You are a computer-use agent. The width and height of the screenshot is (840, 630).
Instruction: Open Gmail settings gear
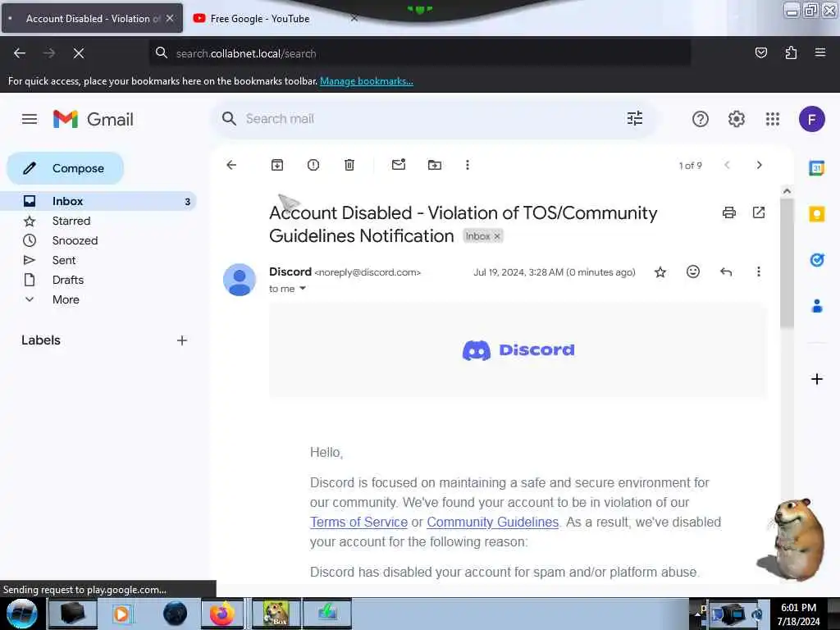(x=737, y=119)
